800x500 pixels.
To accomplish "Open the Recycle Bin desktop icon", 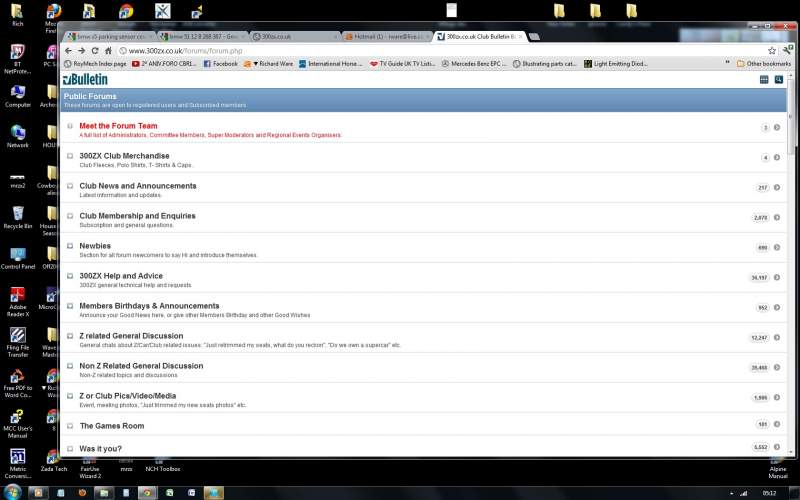I will (x=17, y=217).
